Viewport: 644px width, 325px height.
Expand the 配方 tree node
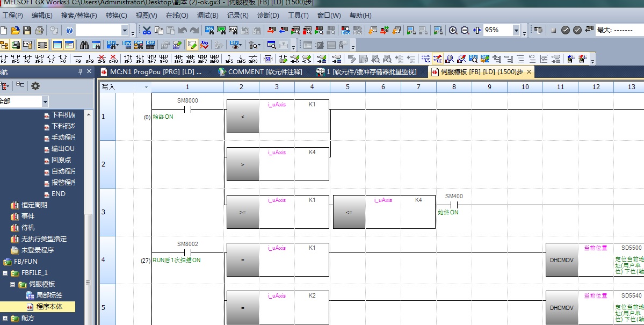point(5,318)
